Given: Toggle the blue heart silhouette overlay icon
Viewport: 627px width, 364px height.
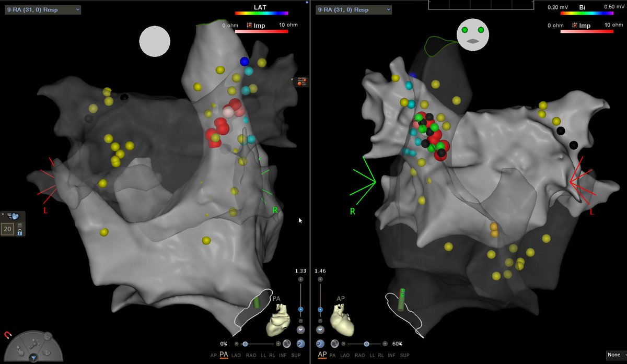Looking at the screenshot, I should [x=301, y=343].
